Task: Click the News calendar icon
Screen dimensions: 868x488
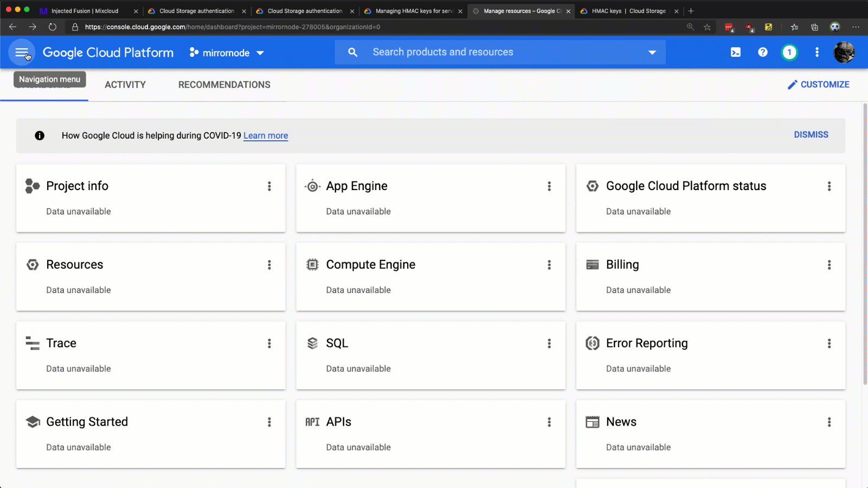Action: [x=593, y=422]
